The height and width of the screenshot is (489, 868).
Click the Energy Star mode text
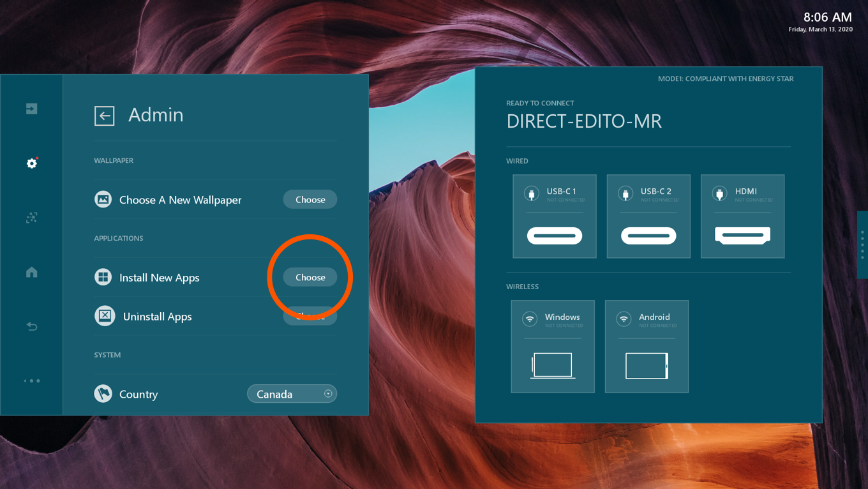[x=726, y=79]
